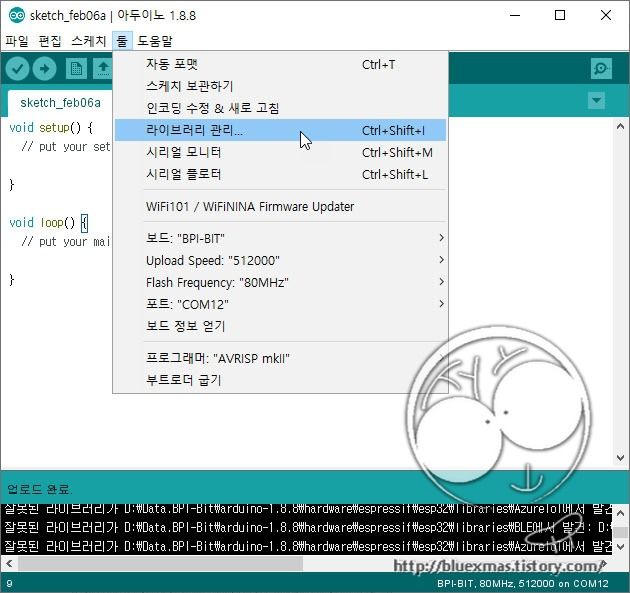The width and height of the screenshot is (630, 593).
Task: Click console scrollbar up arrow
Action: (x=620, y=513)
